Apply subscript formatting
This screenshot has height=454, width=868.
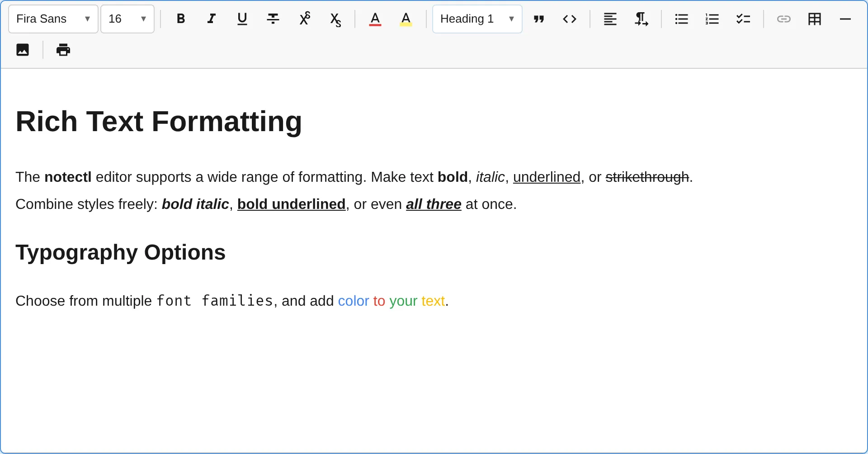tap(335, 19)
